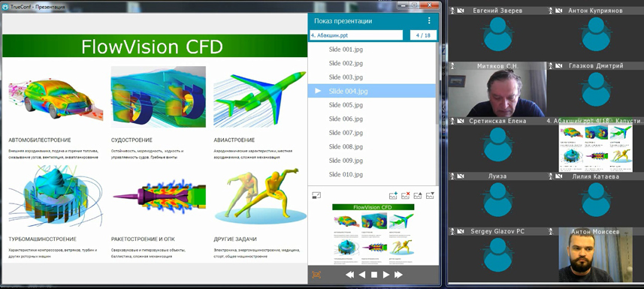Screen dimensions: 644x289
Task: Click the shared slide thumbnail in participant grid
Action: 596,148
